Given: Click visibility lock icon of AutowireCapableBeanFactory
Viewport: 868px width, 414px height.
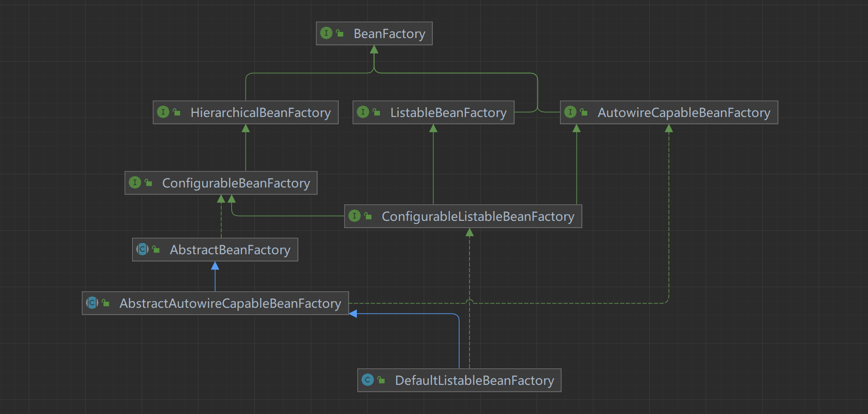Looking at the screenshot, I should (x=584, y=112).
